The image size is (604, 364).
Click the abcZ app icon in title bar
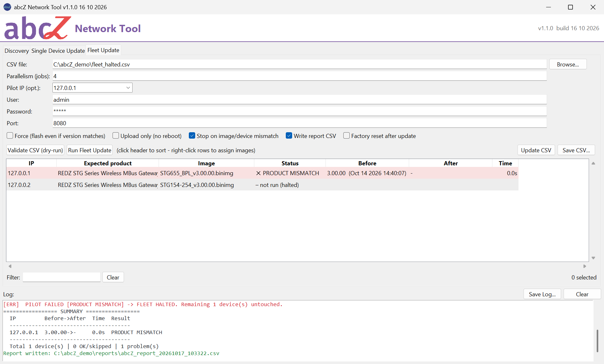[7, 7]
